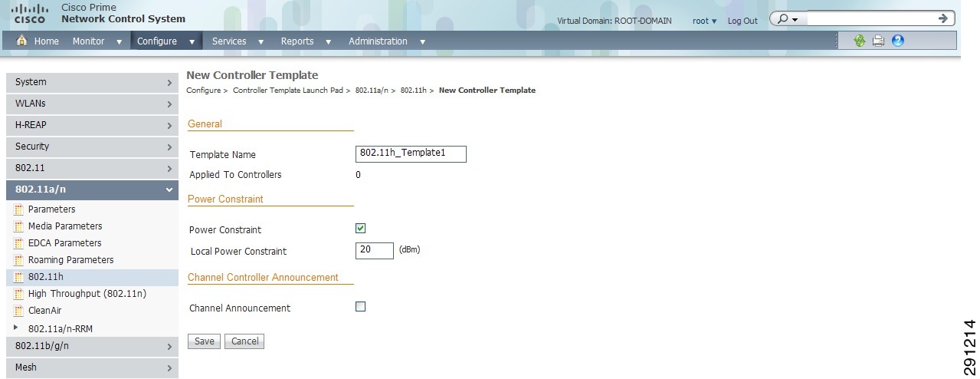Expand the System sidebar section
The width and height of the screenshot is (980, 379).
click(x=92, y=82)
